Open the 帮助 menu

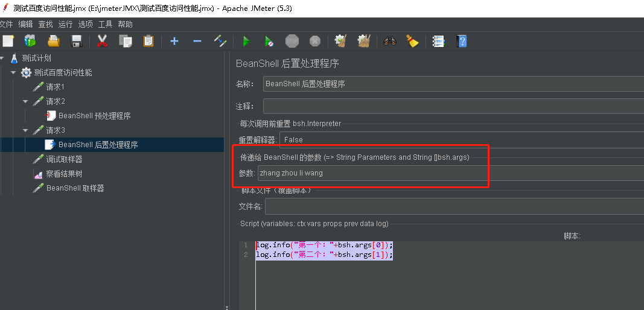point(126,24)
